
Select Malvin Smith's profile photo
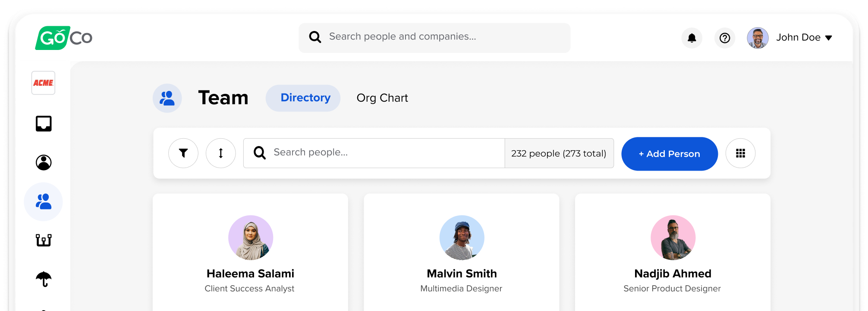[x=462, y=238]
